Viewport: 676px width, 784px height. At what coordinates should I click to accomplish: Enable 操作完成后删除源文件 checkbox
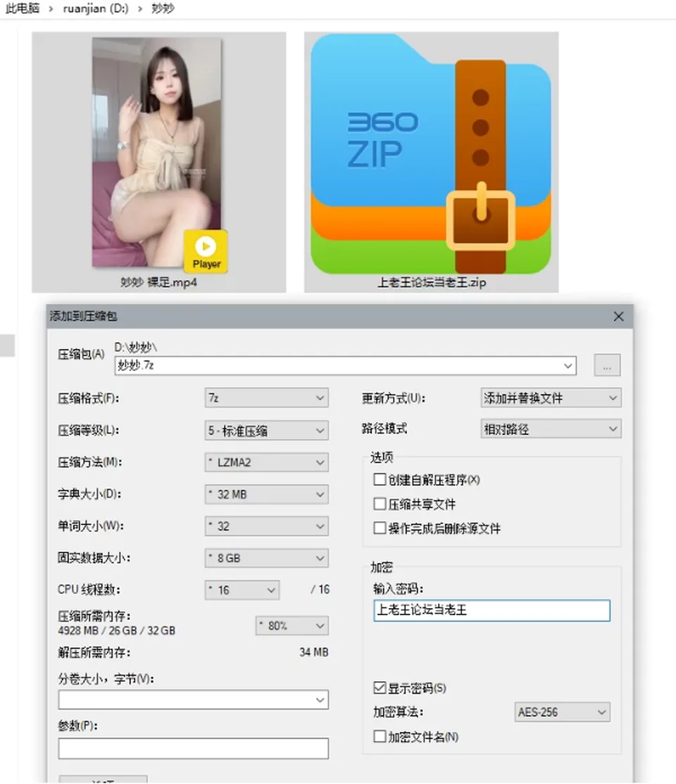point(380,528)
